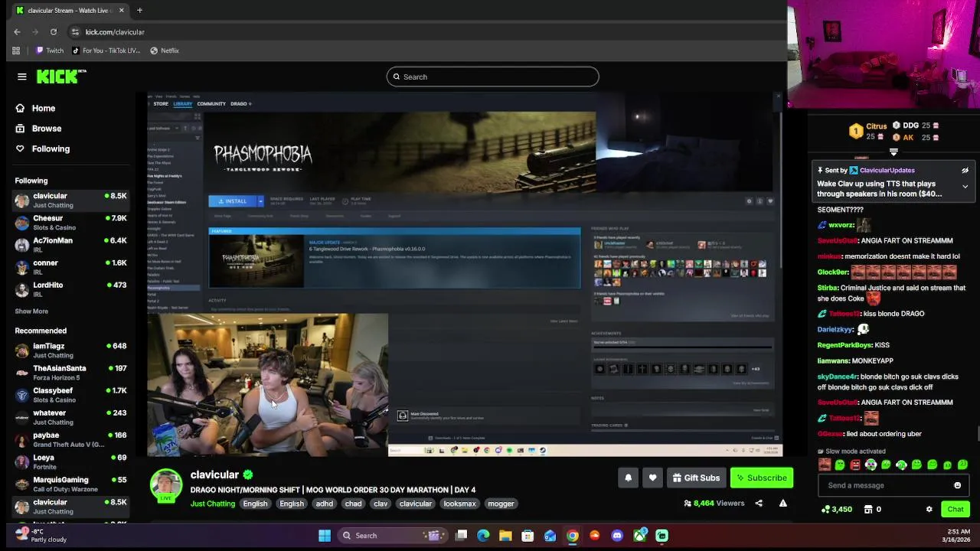Open Browse in sidebar
The width and height of the screenshot is (980, 551).
pos(38,129)
